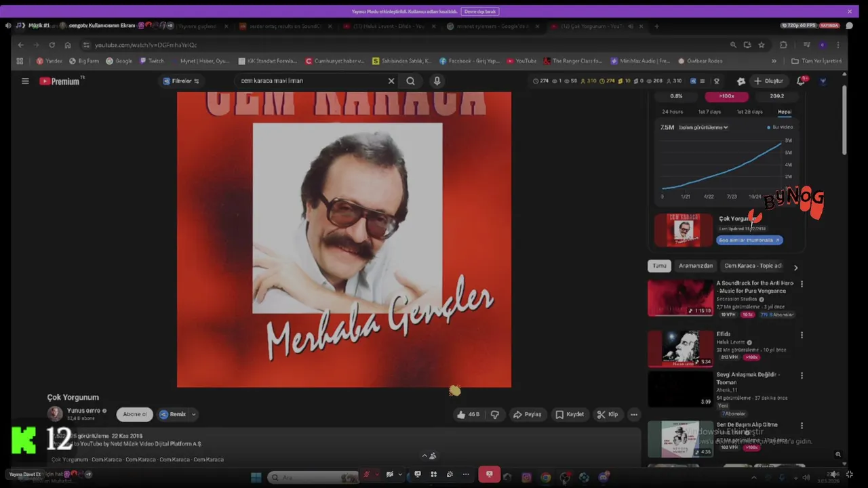The width and height of the screenshot is (868, 488).
Task: Show more bookmarks with the overflow chevron
Action: coord(775,61)
